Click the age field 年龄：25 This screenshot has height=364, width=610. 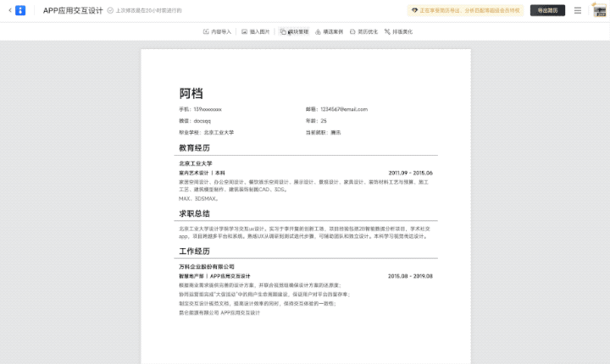pos(316,121)
